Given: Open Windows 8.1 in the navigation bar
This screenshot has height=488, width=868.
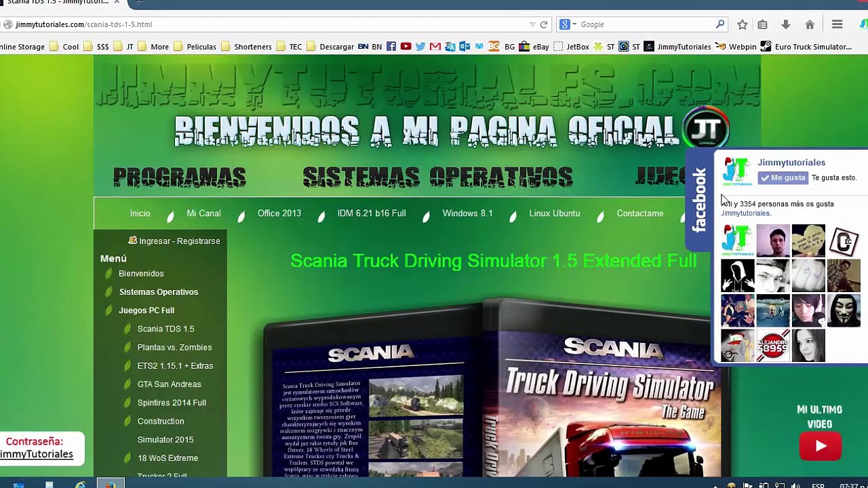Looking at the screenshot, I should (x=467, y=213).
